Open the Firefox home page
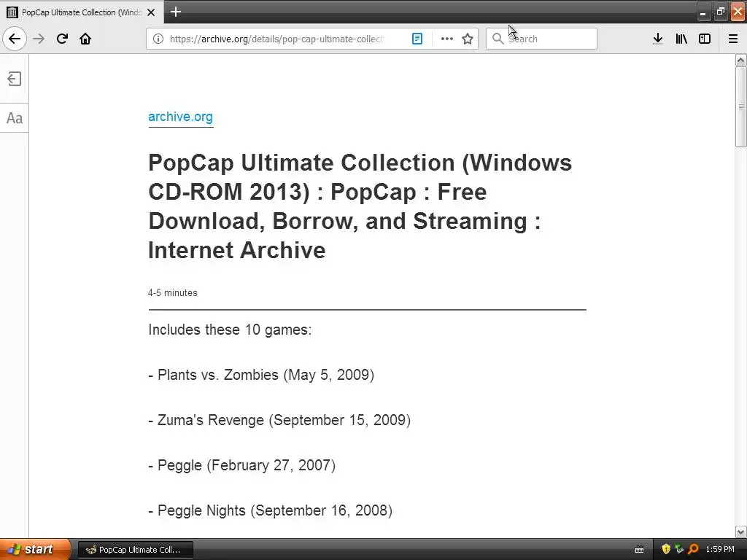Image resolution: width=747 pixels, height=560 pixels. [x=85, y=39]
